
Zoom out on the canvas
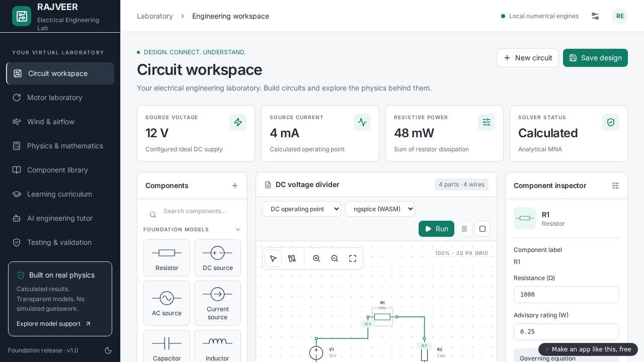coord(335,258)
